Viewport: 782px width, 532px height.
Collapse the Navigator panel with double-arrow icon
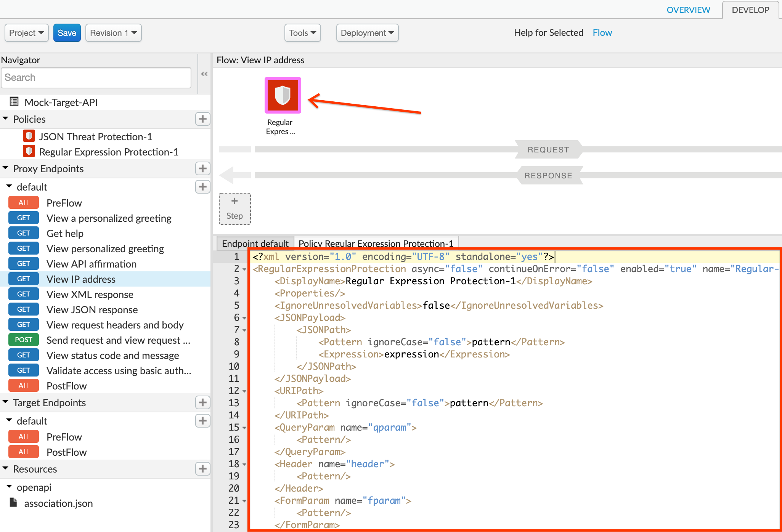click(204, 74)
